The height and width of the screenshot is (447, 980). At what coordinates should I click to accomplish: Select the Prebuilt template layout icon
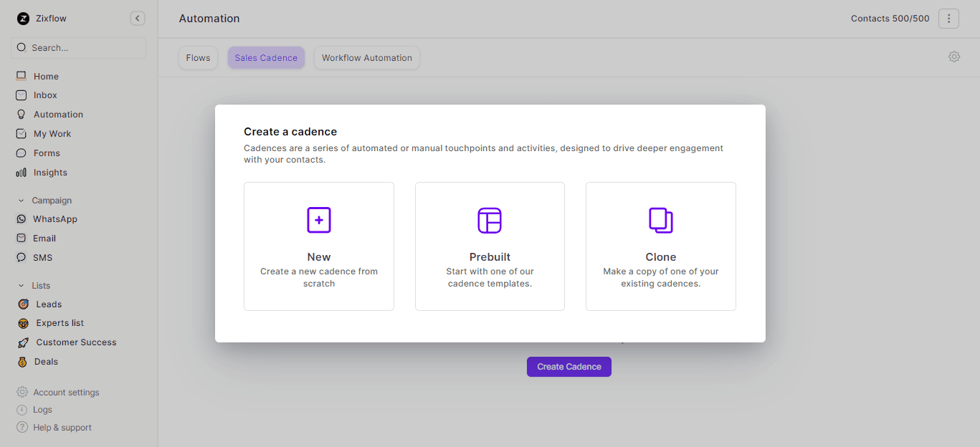tap(490, 220)
